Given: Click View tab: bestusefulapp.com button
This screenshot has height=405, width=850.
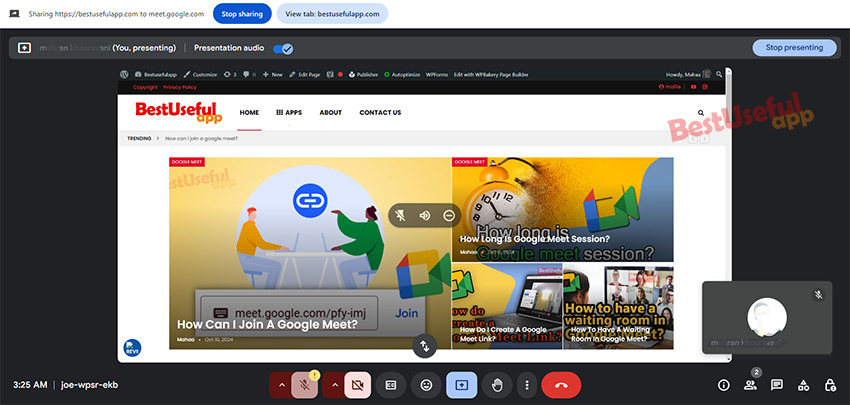Looking at the screenshot, I should tap(332, 14).
